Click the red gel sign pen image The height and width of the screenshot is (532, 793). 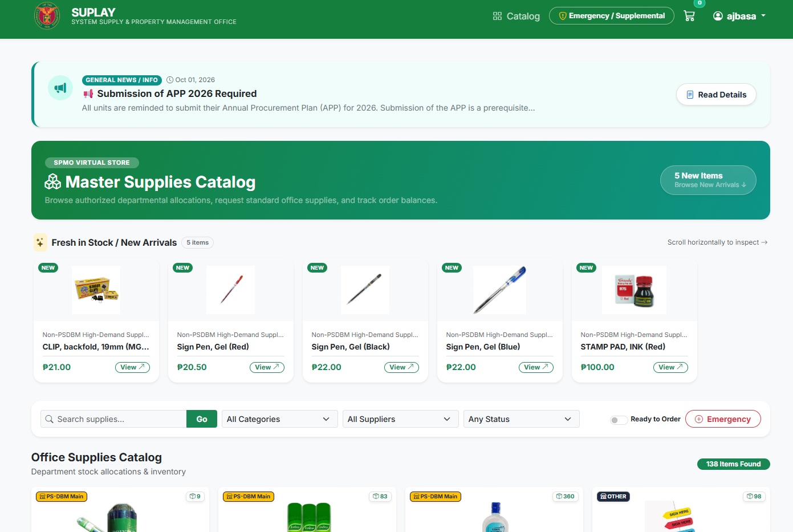click(x=230, y=290)
